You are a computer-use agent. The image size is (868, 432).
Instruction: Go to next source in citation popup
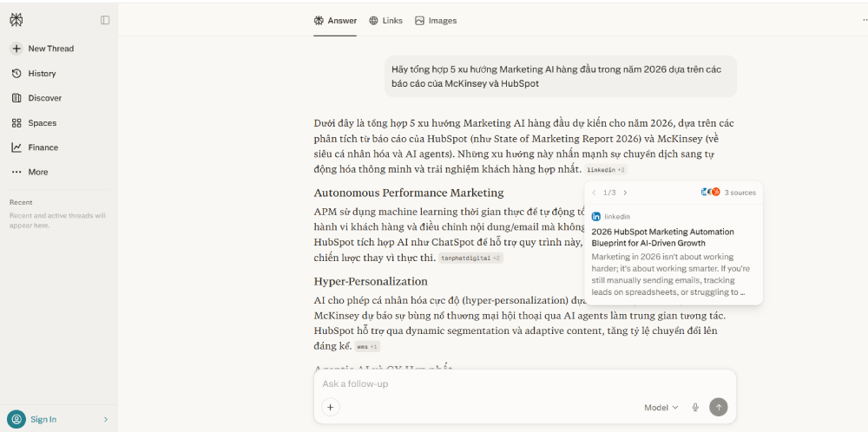(x=625, y=193)
